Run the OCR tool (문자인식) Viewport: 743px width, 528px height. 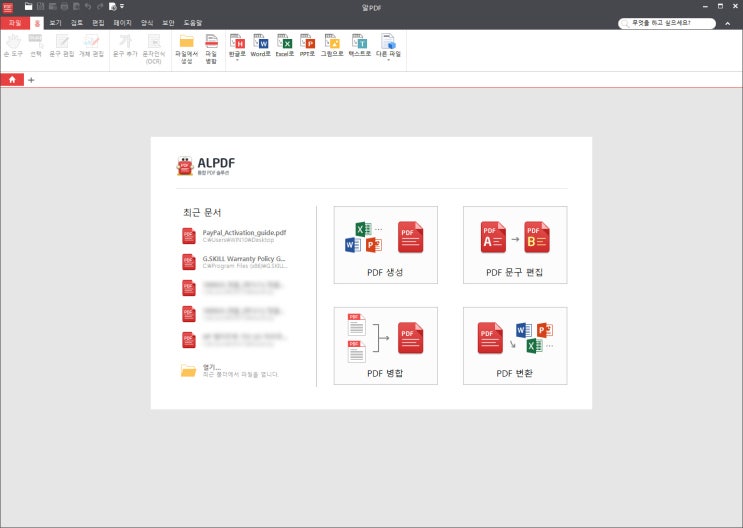pos(154,49)
